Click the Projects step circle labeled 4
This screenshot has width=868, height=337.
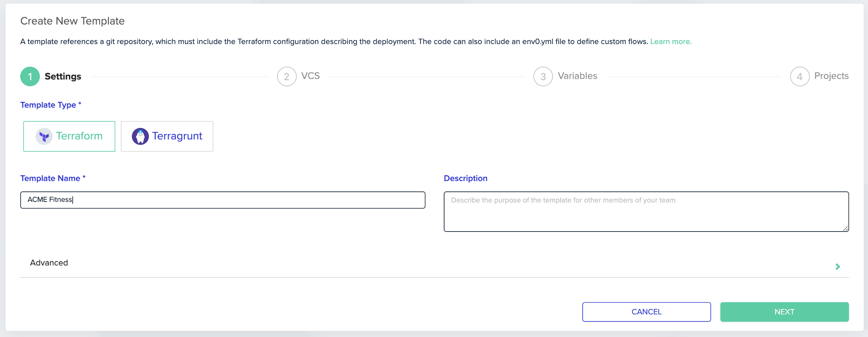coord(800,76)
